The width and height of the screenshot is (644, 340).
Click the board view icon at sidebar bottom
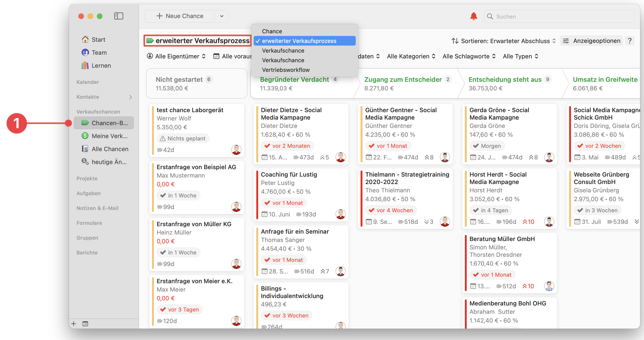click(85, 324)
